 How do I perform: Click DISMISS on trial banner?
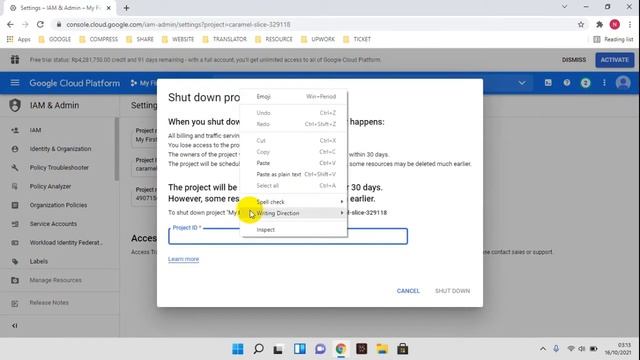(573, 60)
